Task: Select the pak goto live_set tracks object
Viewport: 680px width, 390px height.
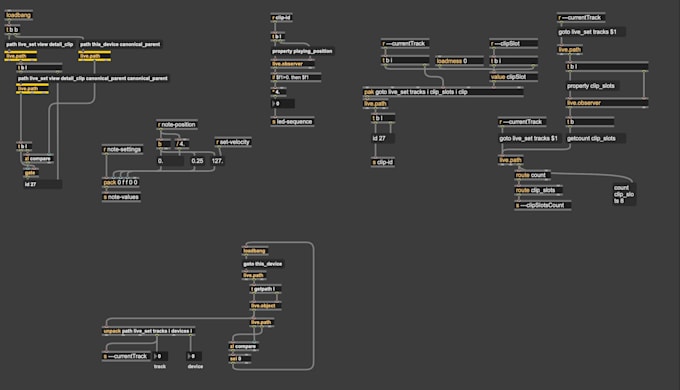Action: tap(443, 92)
